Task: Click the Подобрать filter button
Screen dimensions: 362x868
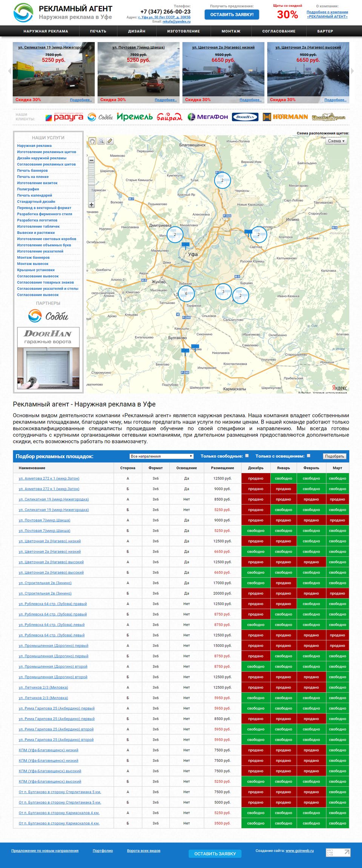Action: [x=335, y=456]
